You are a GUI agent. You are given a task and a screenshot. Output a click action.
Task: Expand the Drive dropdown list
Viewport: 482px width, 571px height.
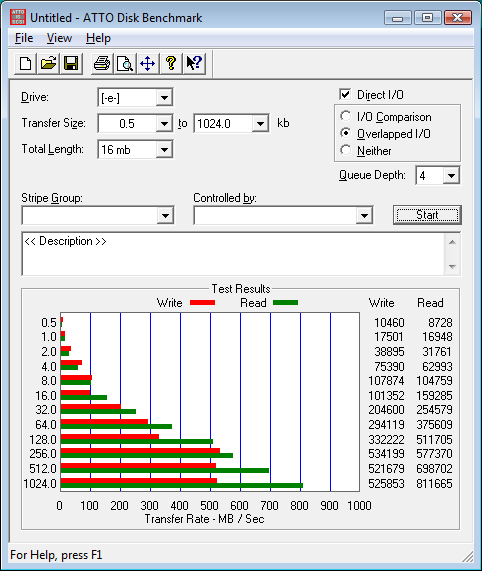(164, 98)
